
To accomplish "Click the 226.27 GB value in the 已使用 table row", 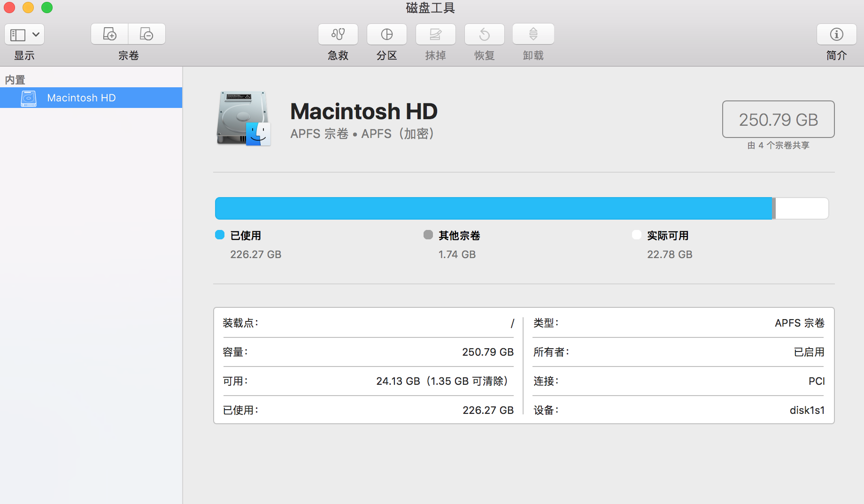I will click(488, 410).
